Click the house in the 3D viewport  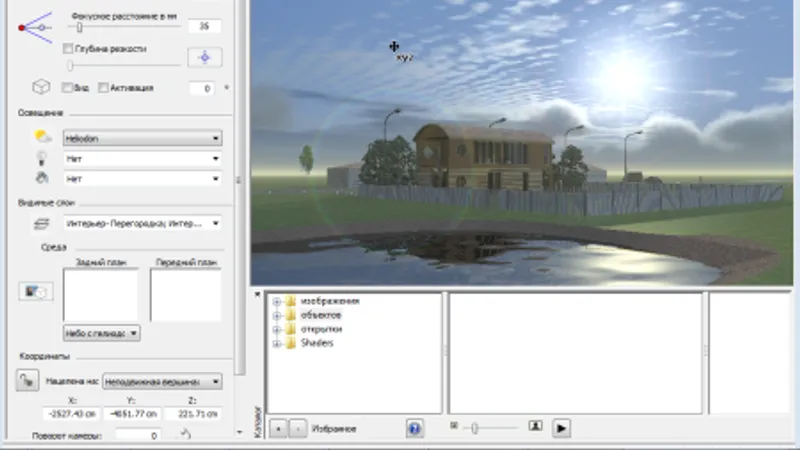[x=482, y=157]
